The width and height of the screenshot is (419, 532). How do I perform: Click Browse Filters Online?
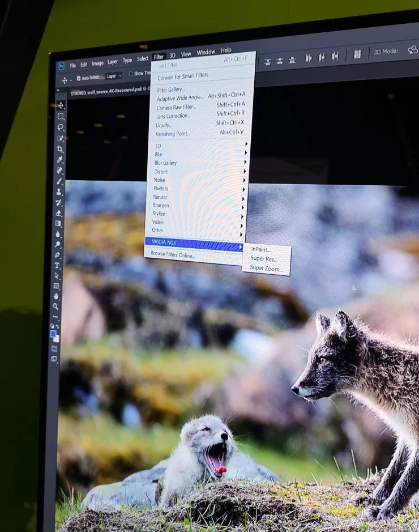[173, 254]
